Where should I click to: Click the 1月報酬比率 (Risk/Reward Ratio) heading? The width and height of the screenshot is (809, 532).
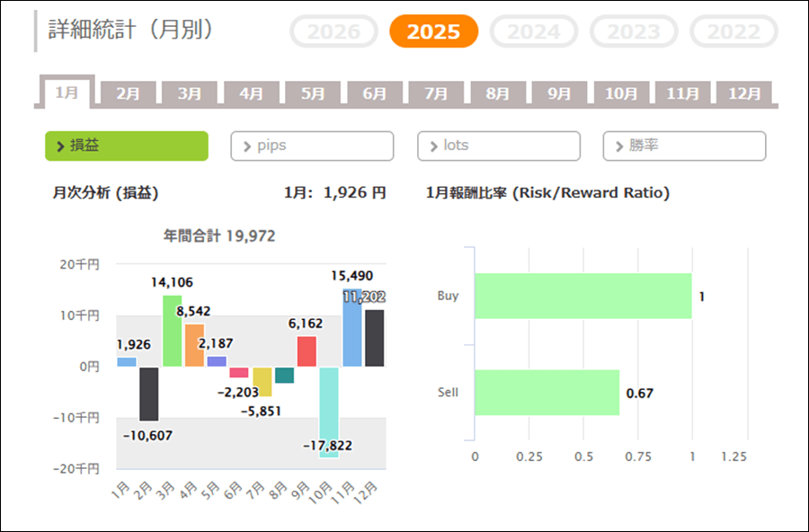pos(548,193)
